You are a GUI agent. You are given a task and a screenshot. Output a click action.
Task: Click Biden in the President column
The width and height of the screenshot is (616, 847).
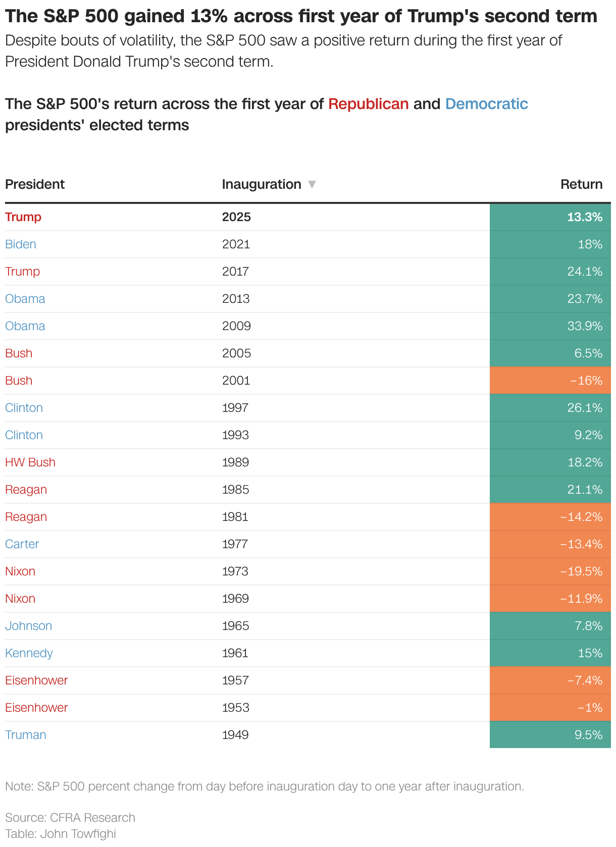coord(21,244)
